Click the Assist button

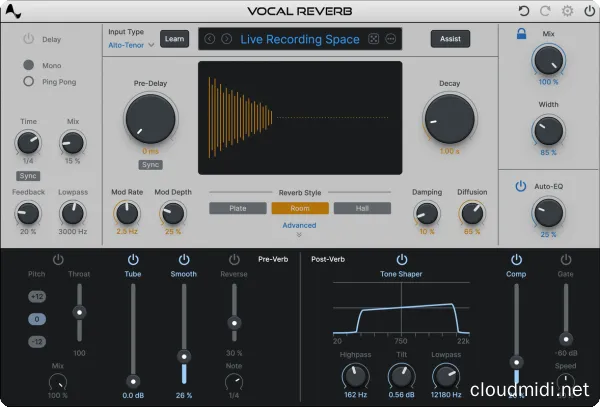tap(450, 39)
